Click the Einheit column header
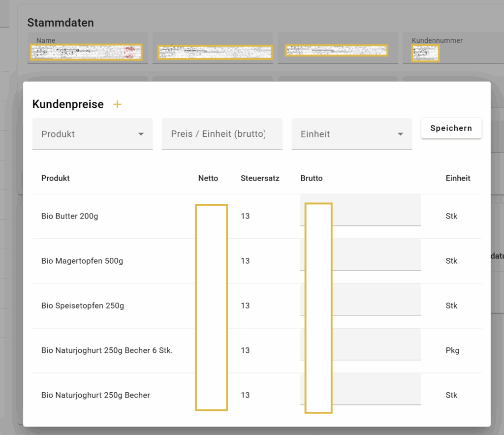This screenshot has height=435, width=504. tap(458, 178)
